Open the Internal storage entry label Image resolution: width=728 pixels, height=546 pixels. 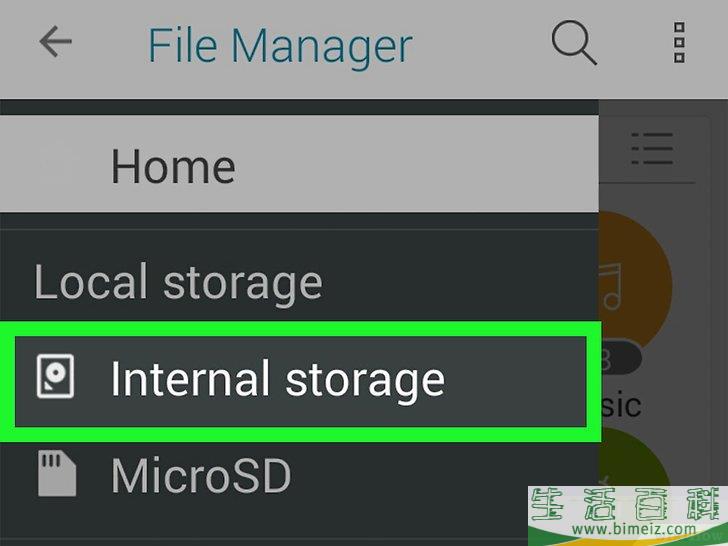(x=278, y=379)
